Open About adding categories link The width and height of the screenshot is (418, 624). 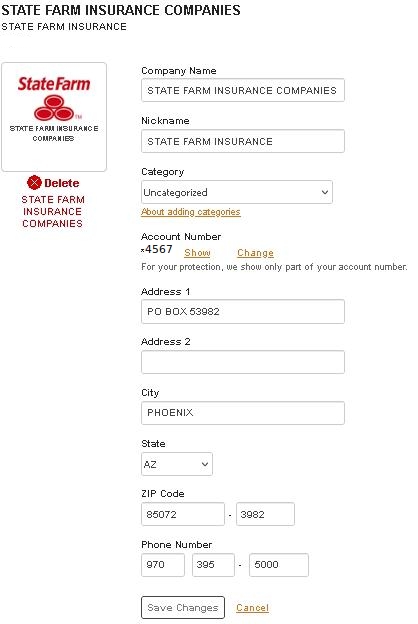(x=191, y=212)
